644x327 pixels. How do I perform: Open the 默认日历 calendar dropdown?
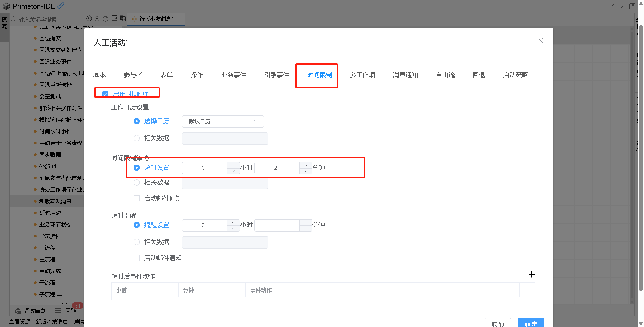point(223,121)
